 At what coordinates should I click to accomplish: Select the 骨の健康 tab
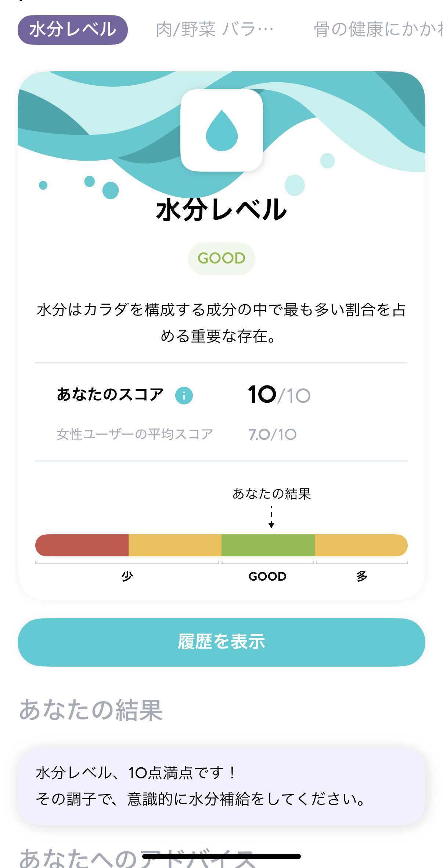coord(378,30)
